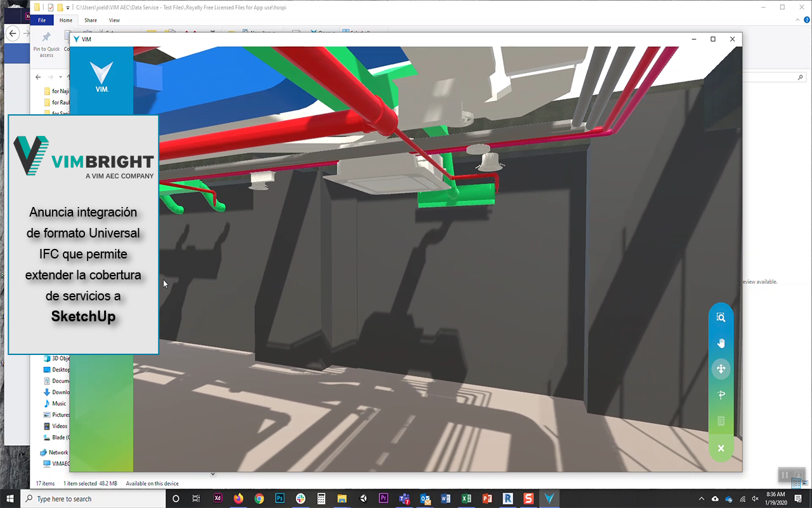Viewport: 812px width, 508px height.
Task: Click the VIM app taskbar icon
Action: (549, 498)
